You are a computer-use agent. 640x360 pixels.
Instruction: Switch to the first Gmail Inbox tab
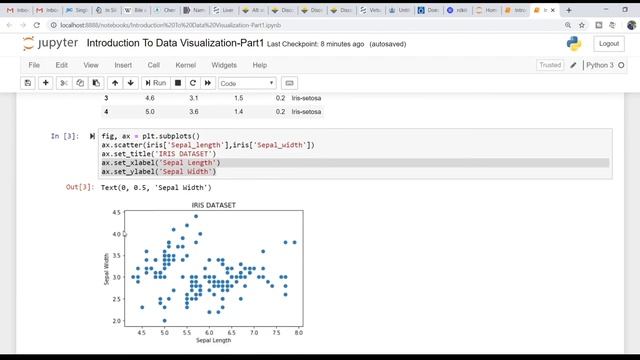[x=18, y=10]
